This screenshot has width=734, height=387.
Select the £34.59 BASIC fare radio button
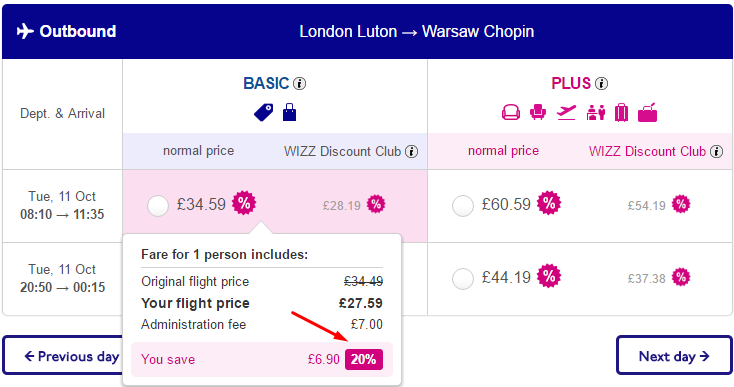(x=158, y=206)
